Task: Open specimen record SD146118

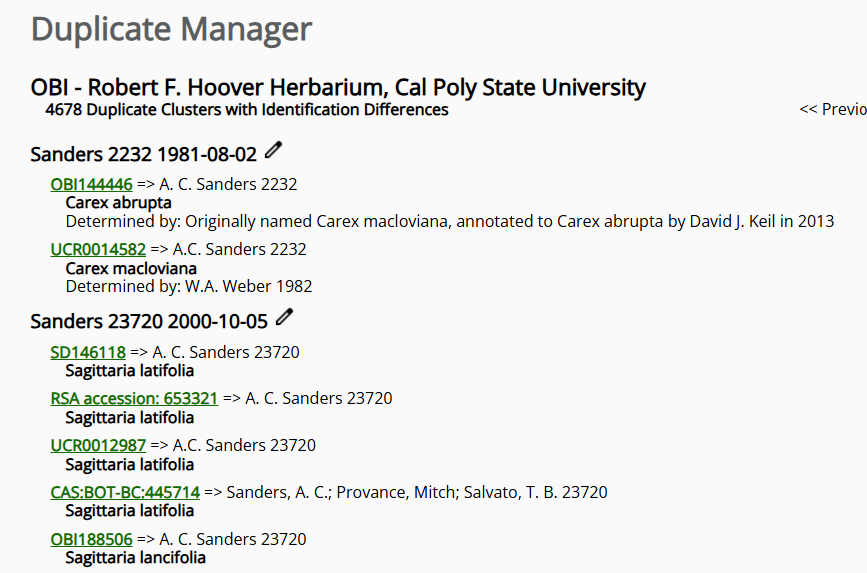Action: coord(88,352)
